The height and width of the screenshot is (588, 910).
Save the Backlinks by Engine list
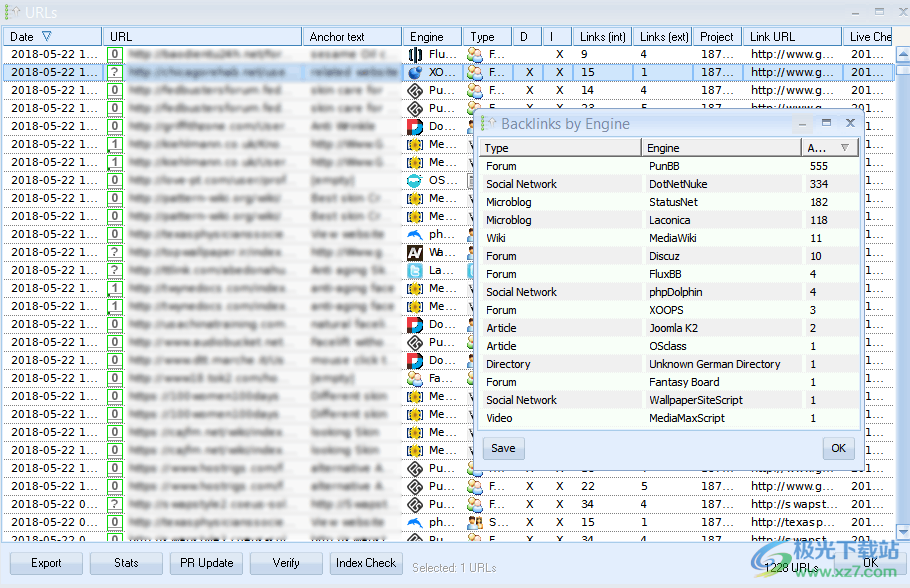pos(503,448)
